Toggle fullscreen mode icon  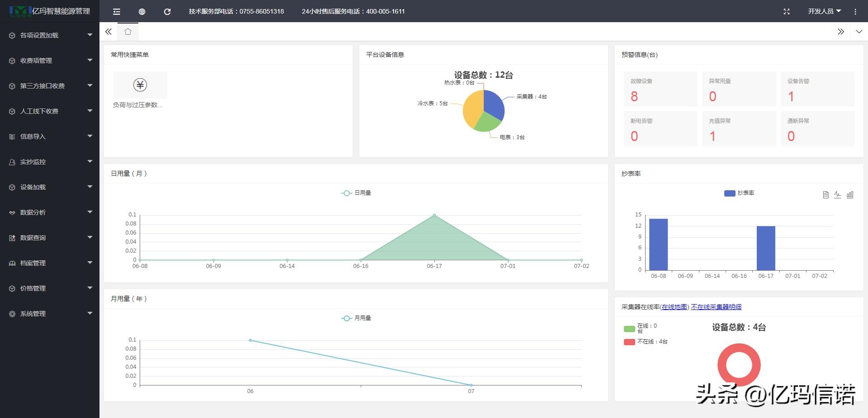787,12
